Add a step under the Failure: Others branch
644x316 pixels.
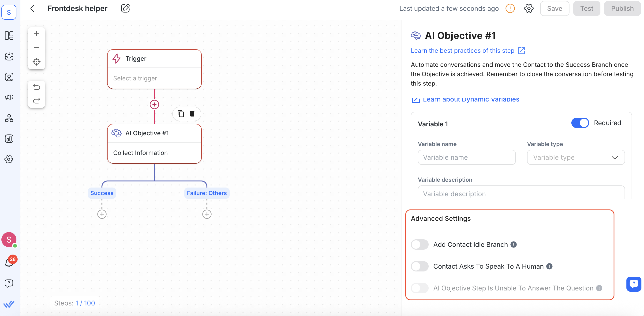[207, 214]
